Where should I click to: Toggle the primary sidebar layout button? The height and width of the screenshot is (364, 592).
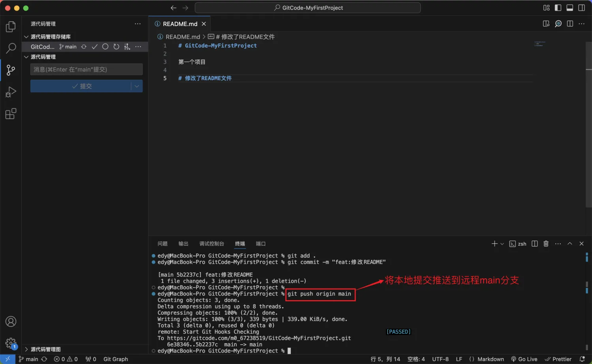pos(558,8)
